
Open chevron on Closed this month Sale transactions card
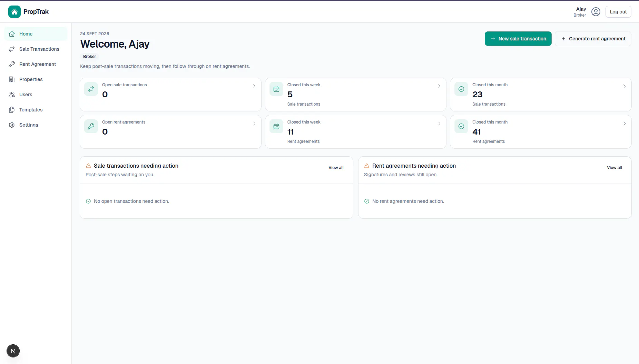tap(625, 86)
